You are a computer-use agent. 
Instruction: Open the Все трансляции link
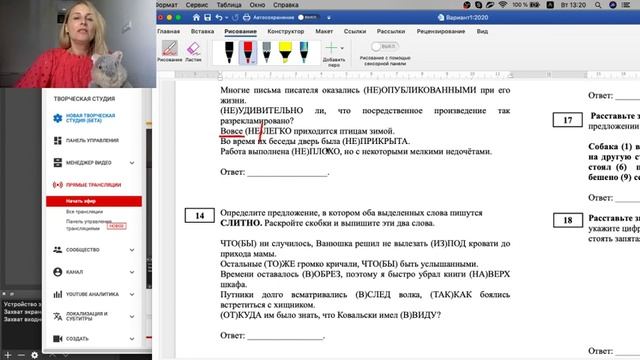[84, 212]
